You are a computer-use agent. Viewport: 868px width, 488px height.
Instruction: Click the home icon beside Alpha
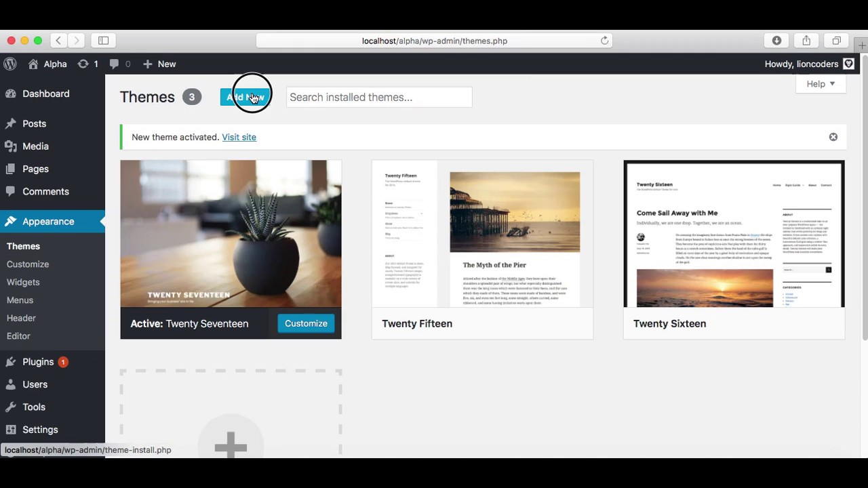pos(33,64)
